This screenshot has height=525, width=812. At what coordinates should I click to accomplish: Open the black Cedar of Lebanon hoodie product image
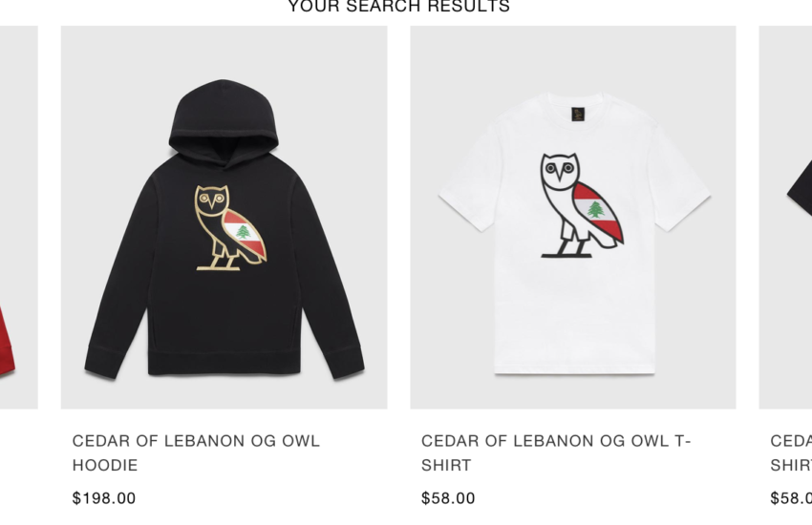[x=224, y=218]
